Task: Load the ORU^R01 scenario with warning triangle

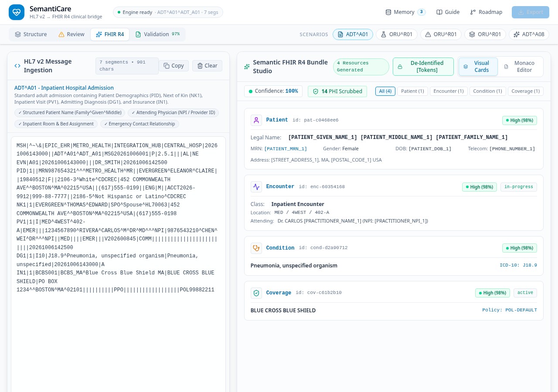Action: [x=441, y=34]
